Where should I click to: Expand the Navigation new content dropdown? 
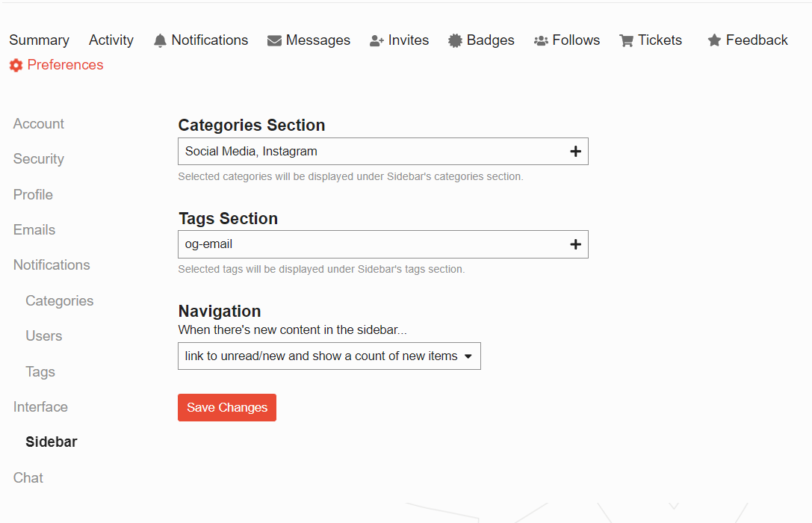point(329,356)
